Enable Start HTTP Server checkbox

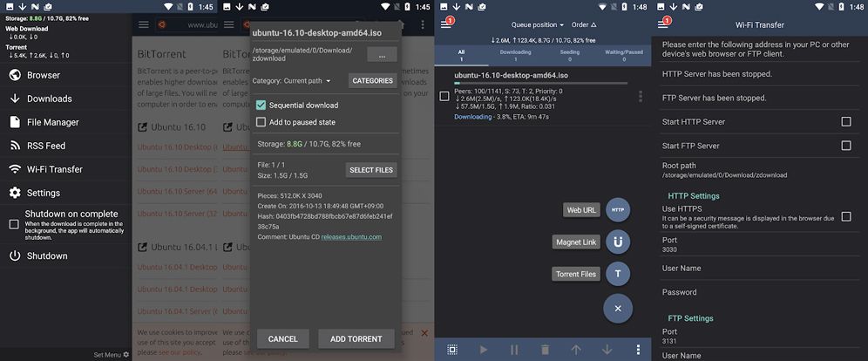coord(846,122)
